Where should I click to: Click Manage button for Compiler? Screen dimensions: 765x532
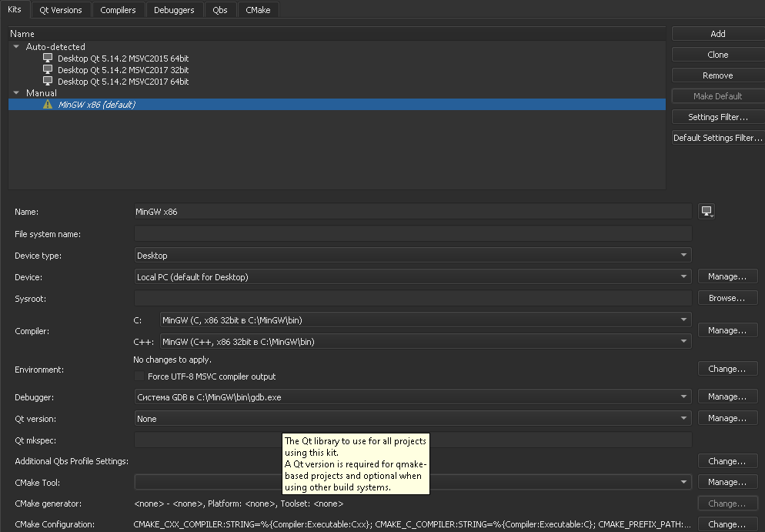(727, 330)
